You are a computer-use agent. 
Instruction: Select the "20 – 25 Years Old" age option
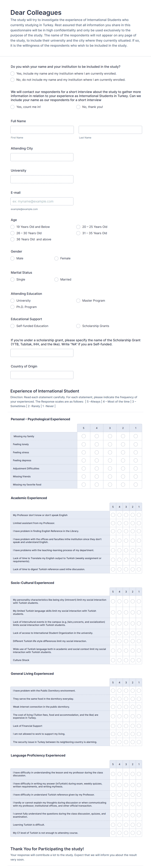[x=78, y=227]
